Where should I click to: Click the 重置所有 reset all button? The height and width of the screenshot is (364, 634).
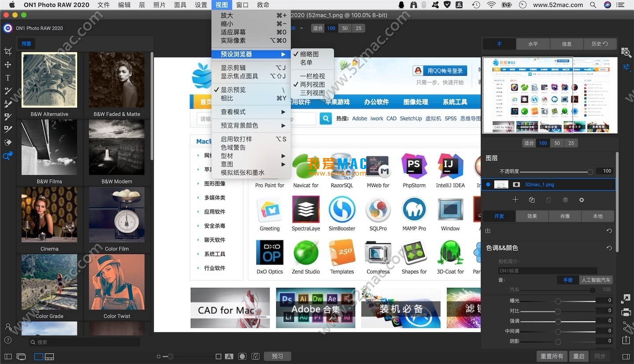552,357
